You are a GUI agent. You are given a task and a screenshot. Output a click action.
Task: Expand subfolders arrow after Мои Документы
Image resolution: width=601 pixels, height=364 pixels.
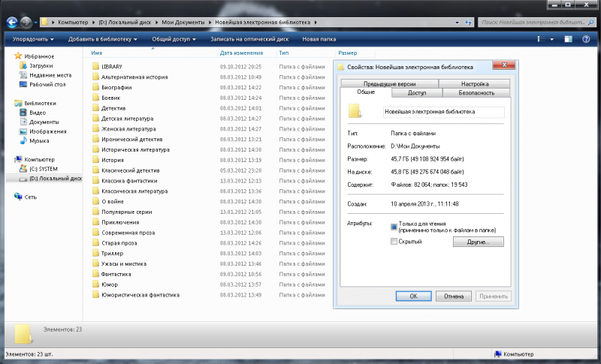(210, 23)
